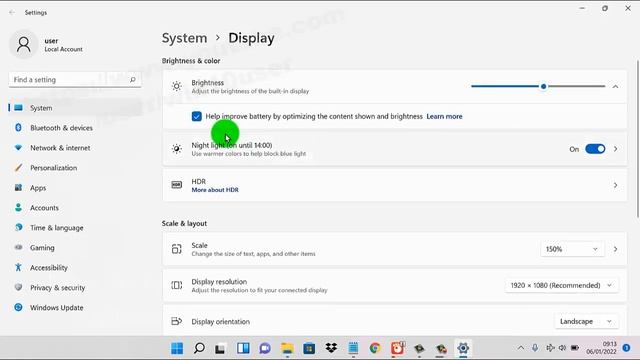Open HDR settings chevron

[615, 185]
